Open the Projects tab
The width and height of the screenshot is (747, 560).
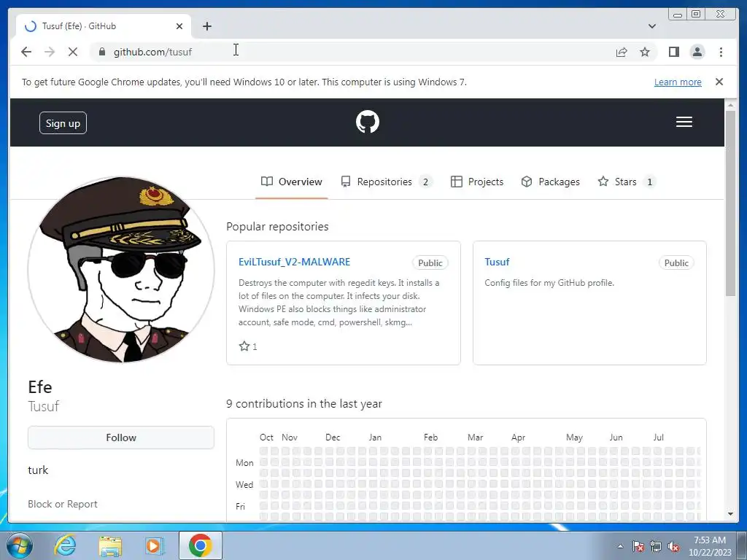coord(477,182)
